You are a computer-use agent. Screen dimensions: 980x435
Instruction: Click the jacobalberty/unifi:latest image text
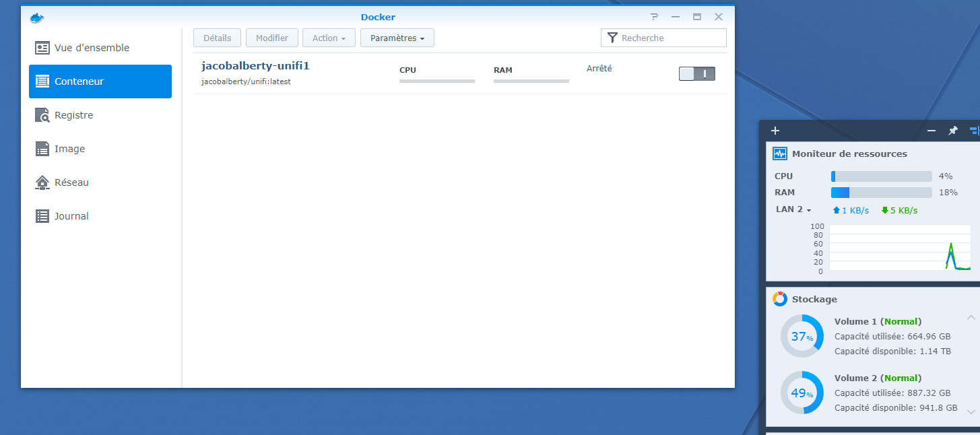pos(246,81)
